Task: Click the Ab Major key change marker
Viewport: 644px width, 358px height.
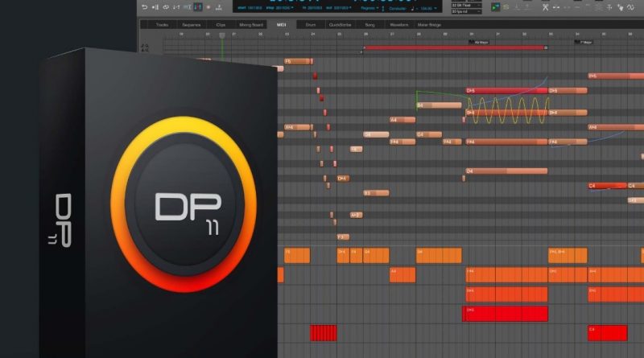Action: (478, 42)
